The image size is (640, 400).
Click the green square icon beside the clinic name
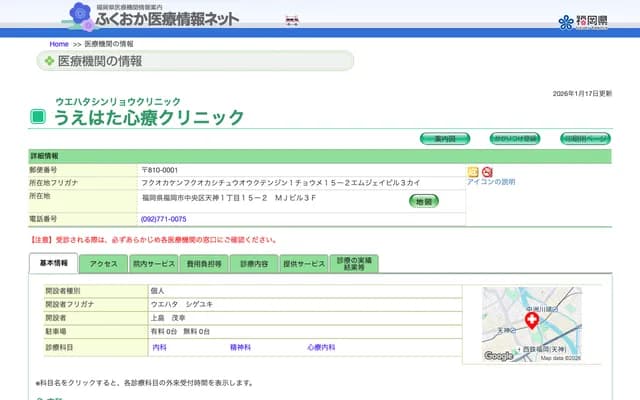pos(38,117)
